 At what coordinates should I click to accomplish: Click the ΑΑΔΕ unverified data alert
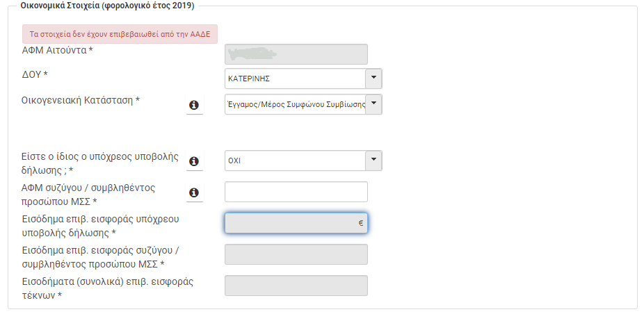[x=120, y=33]
